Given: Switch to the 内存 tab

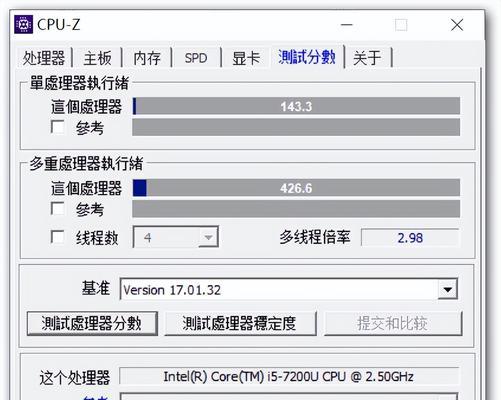Looking at the screenshot, I should click(x=147, y=58).
